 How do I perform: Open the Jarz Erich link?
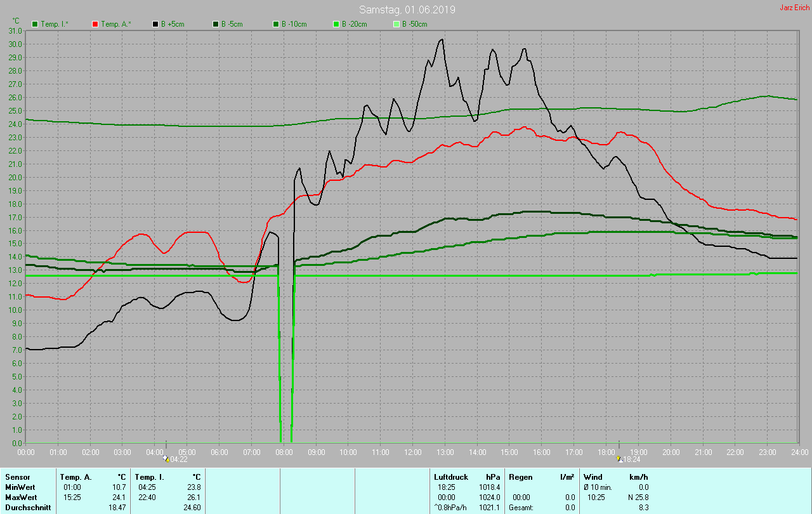794,8
